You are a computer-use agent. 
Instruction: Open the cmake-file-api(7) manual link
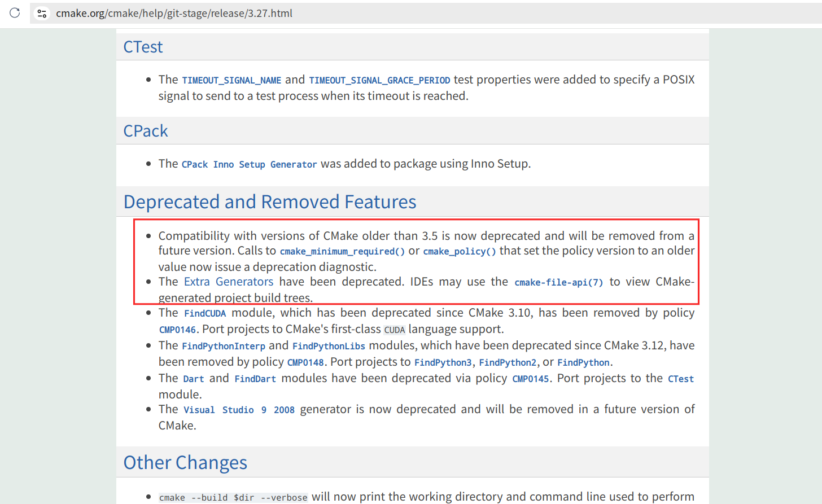pyautogui.click(x=559, y=282)
